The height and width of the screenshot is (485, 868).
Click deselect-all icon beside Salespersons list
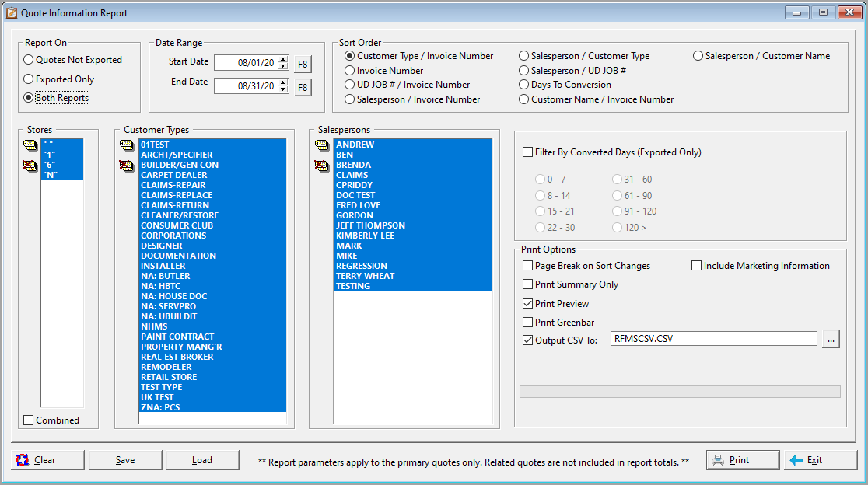pyautogui.click(x=322, y=166)
